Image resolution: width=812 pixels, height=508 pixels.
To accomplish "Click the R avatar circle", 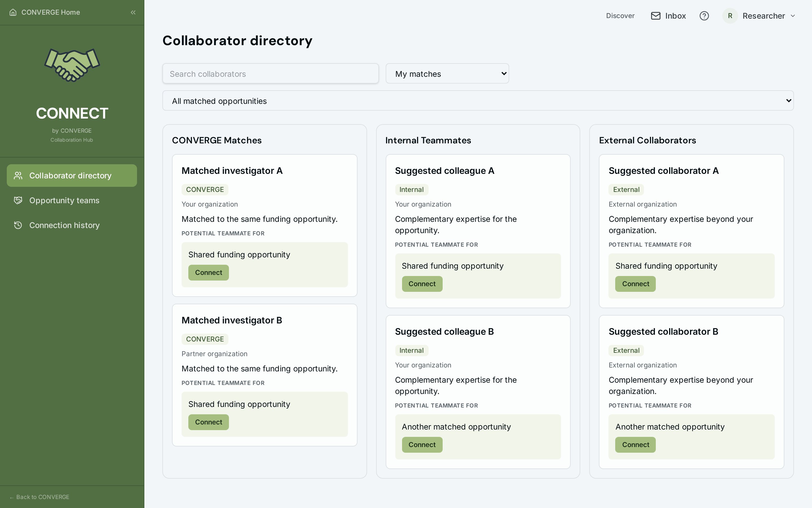I will [x=730, y=16].
